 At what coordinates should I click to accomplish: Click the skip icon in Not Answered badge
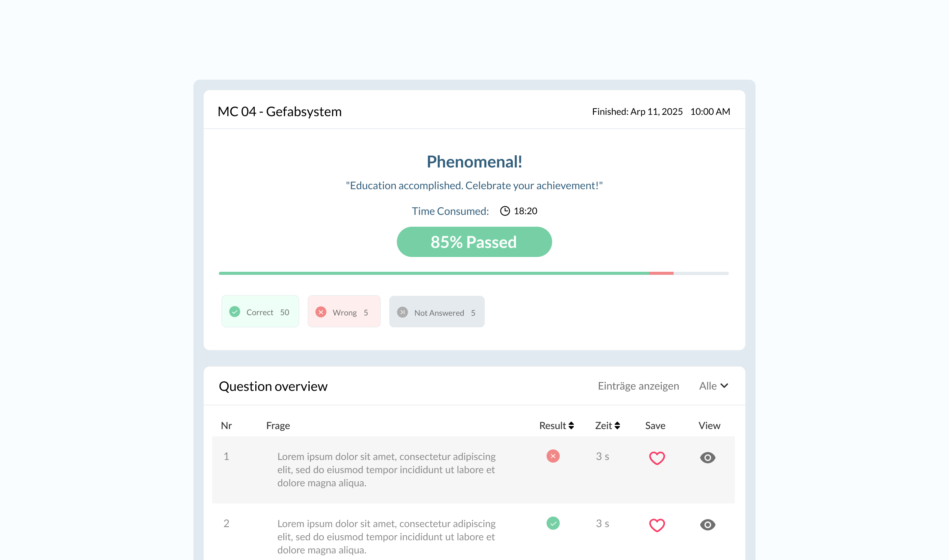click(x=402, y=312)
